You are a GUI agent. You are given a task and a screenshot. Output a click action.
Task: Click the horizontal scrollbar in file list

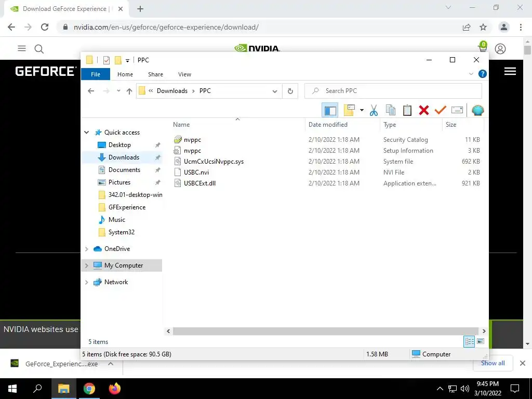(326, 331)
